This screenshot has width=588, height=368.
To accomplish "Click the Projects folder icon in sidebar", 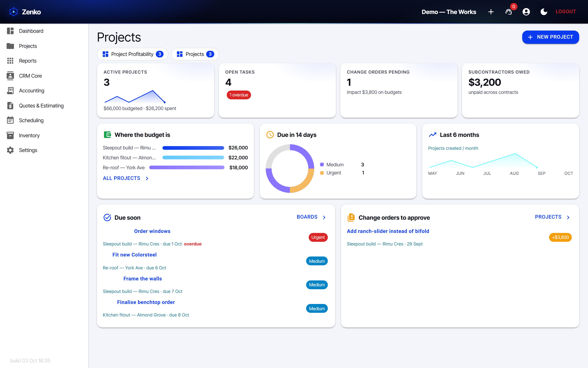I will tap(10, 46).
